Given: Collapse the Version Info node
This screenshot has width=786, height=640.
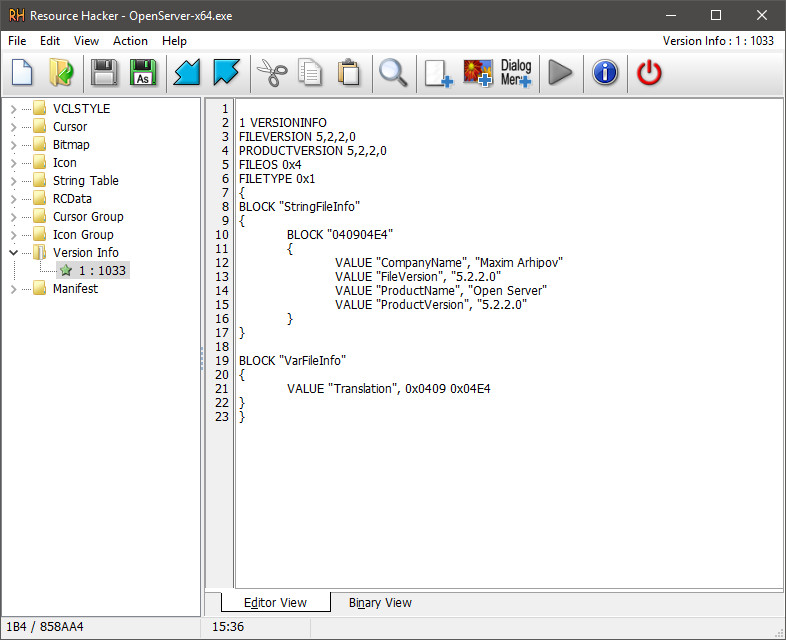Looking at the screenshot, I should pos(13,253).
